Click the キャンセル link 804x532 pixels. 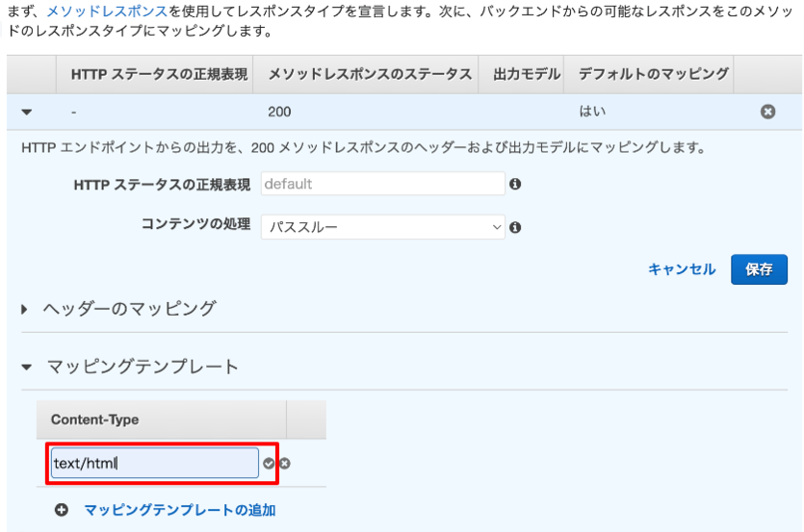pos(682,269)
